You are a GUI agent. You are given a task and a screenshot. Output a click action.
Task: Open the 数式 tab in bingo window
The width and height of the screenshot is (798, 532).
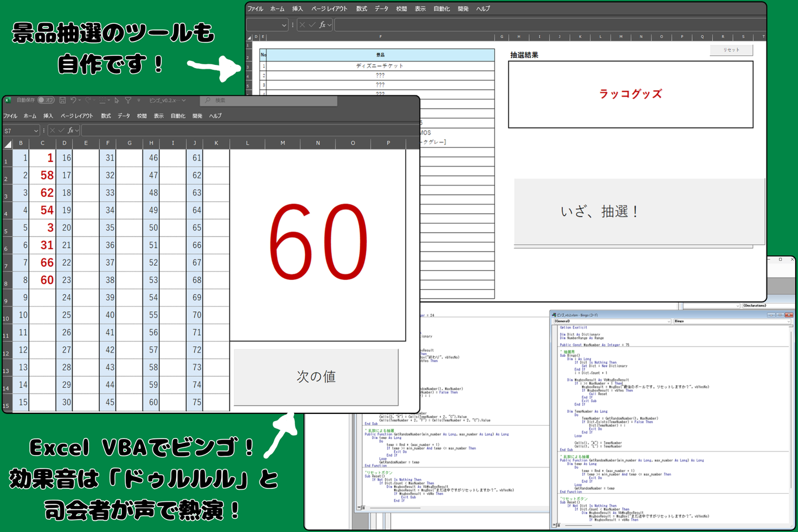(106, 116)
